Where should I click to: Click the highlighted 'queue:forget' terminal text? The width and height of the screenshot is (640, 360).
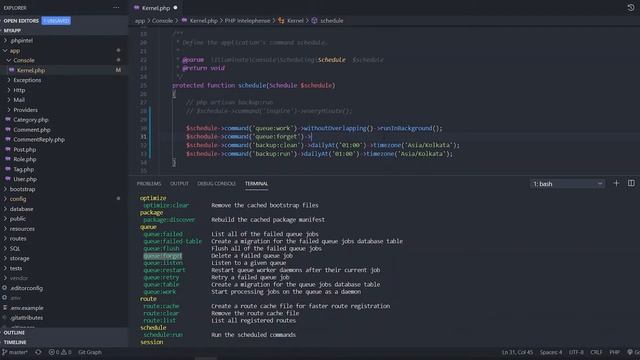point(163,256)
